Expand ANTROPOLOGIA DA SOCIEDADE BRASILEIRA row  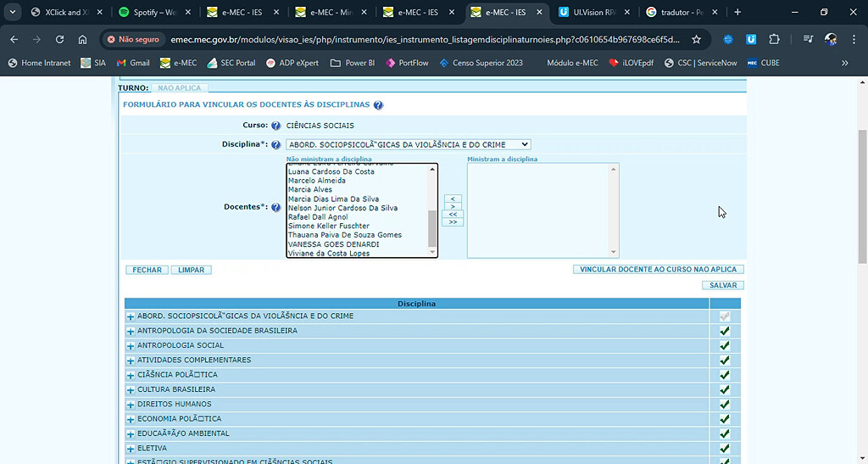(x=131, y=331)
